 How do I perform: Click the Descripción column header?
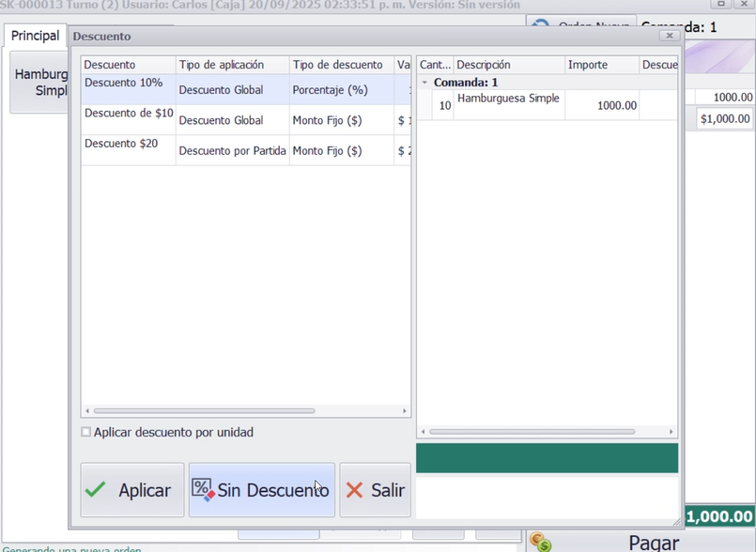click(x=508, y=65)
